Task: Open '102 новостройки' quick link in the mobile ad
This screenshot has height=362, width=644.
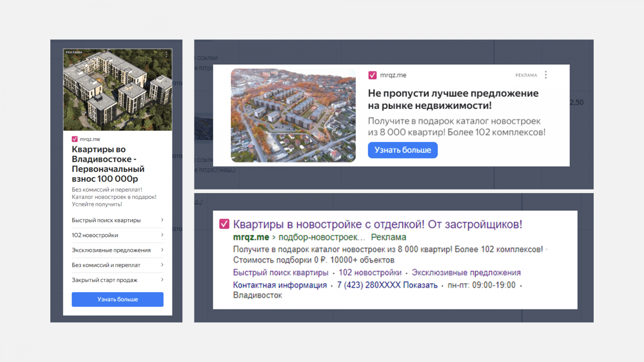Action: [95, 235]
